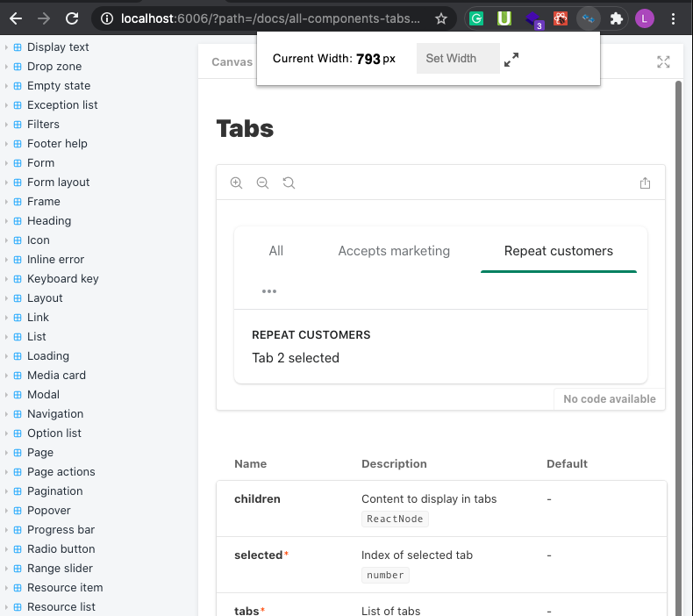Click the number type tag

coord(385,575)
